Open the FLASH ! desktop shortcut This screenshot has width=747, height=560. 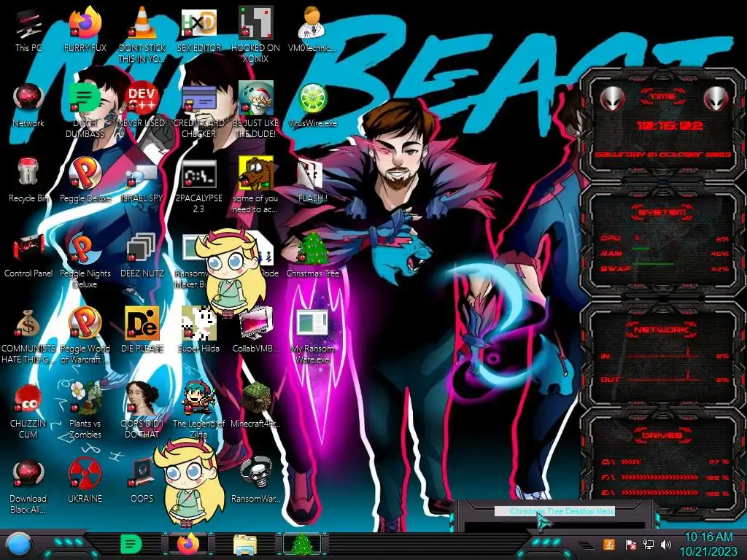click(312, 181)
